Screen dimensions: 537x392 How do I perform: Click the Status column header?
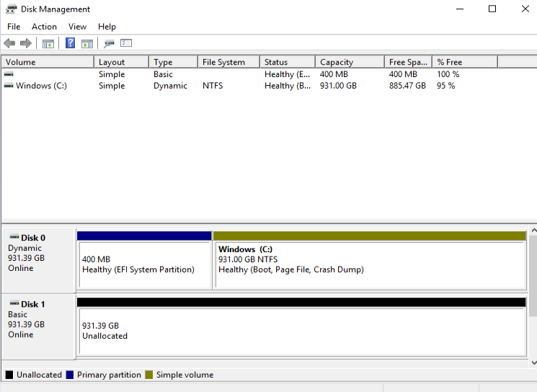pyautogui.click(x=276, y=62)
